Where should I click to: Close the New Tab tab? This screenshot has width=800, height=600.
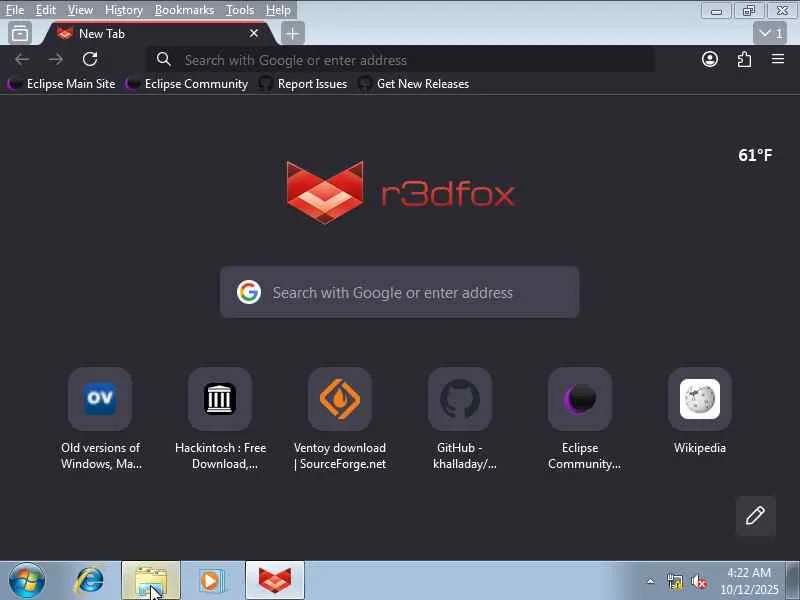click(254, 33)
